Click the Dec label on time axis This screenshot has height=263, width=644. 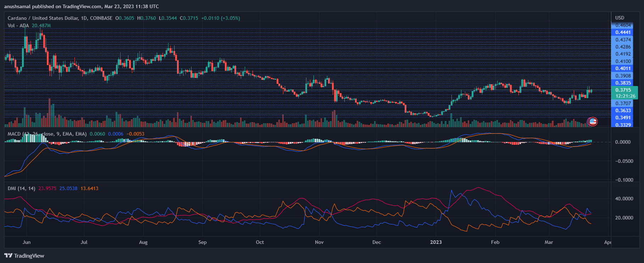(x=377, y=242)
